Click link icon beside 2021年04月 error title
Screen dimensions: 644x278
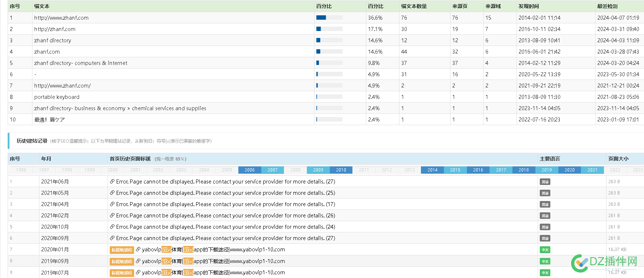112,204
